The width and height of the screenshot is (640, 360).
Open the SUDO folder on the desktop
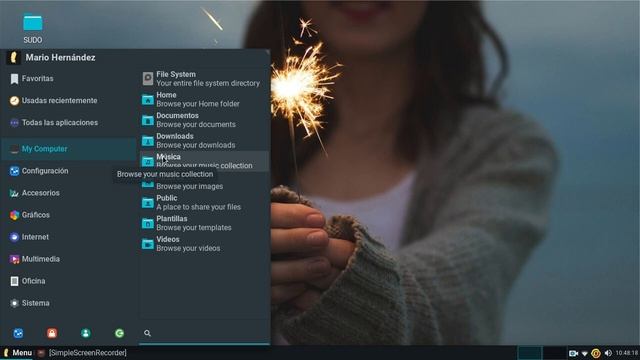(33, 29)
